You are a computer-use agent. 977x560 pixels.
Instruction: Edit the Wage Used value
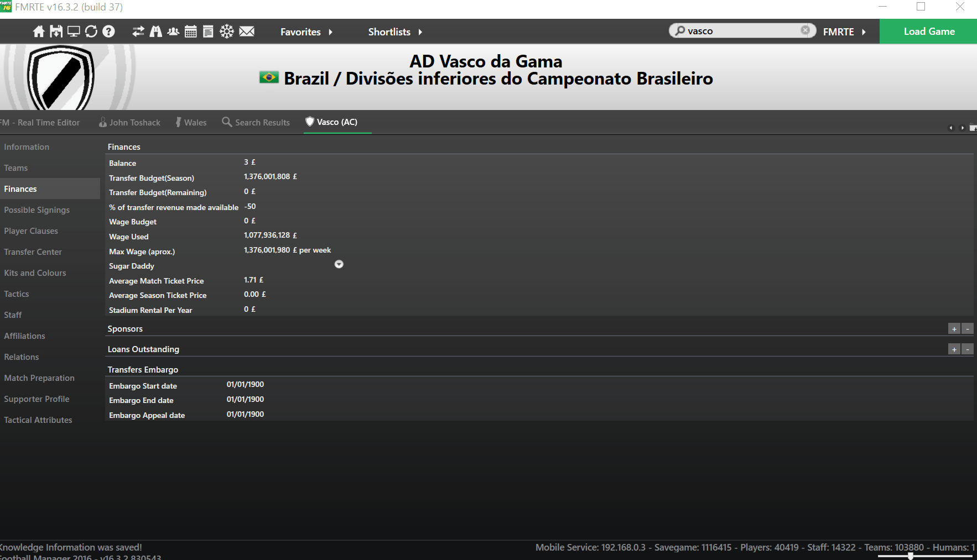coord(271,235)
